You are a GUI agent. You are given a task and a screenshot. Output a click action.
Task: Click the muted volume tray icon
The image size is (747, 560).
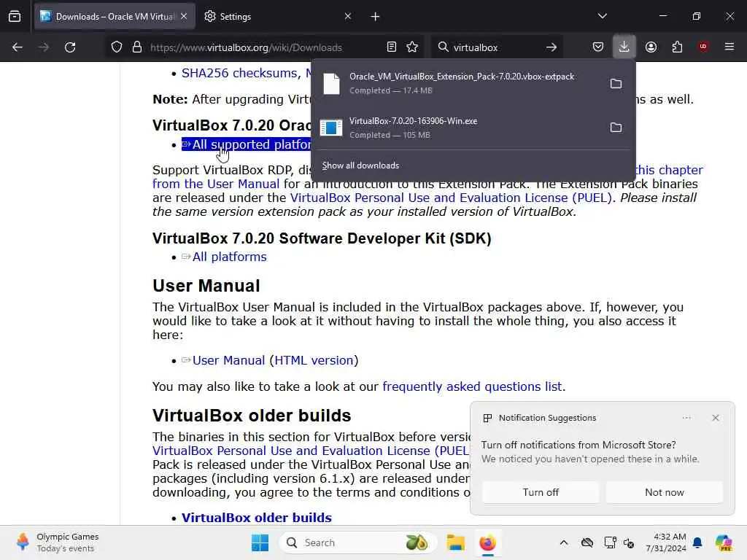pos(629,542)
